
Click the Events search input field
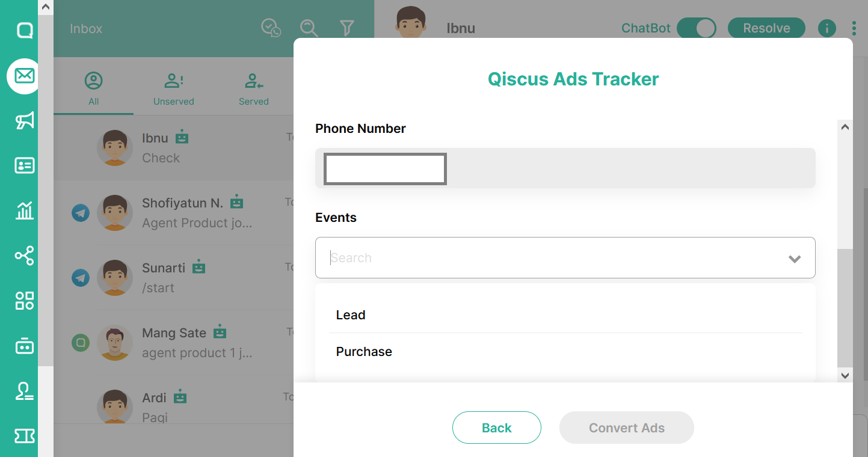pos(541,258)
